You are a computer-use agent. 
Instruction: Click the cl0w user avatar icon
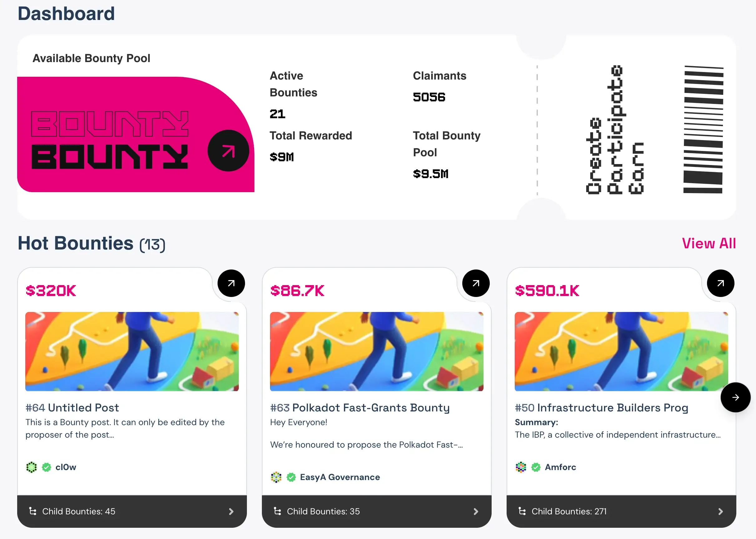click(x=32, y=467)
